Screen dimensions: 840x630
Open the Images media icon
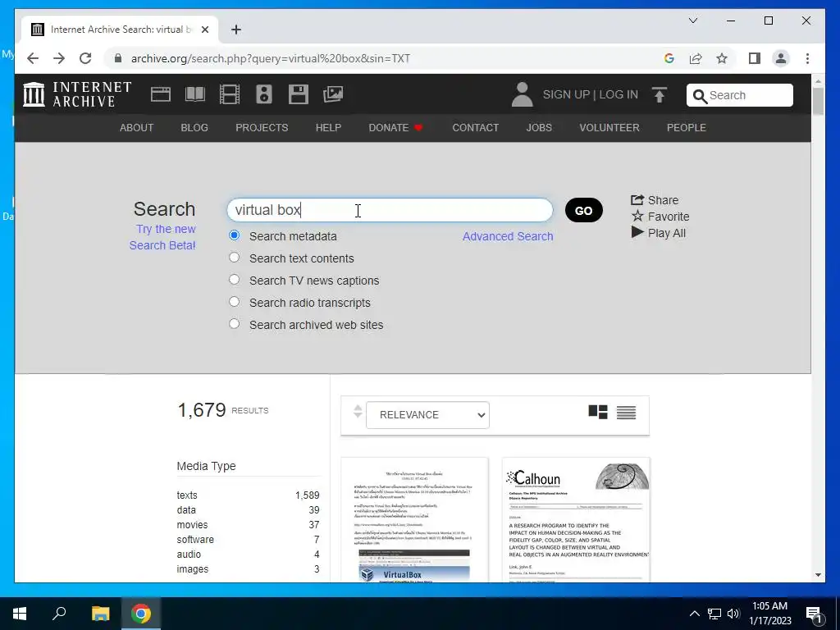[x=333, y=94]
